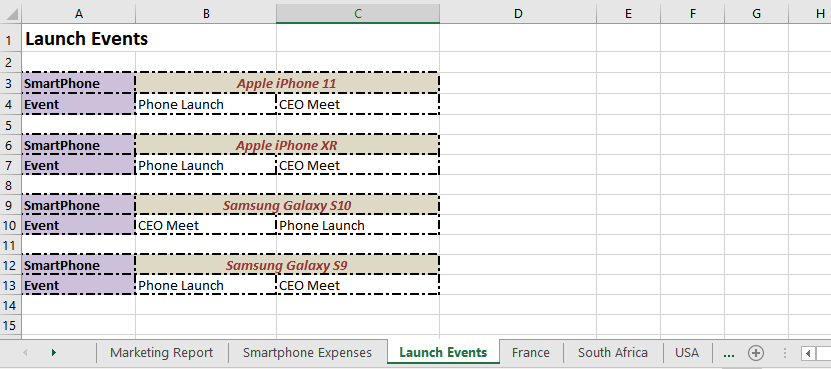The image size is (831, 369).
Task: Select CEO Meet cell in row 13
Action: click(x=358, y=285)
